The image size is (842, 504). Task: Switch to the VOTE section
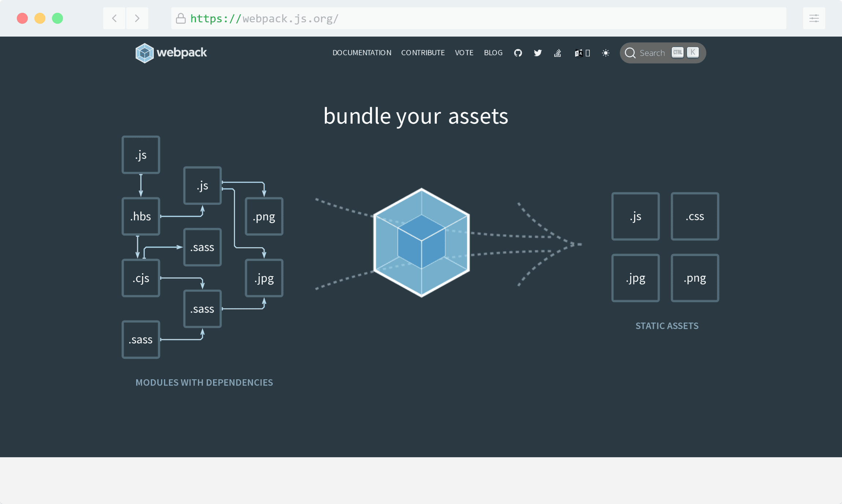coord(464,53)
